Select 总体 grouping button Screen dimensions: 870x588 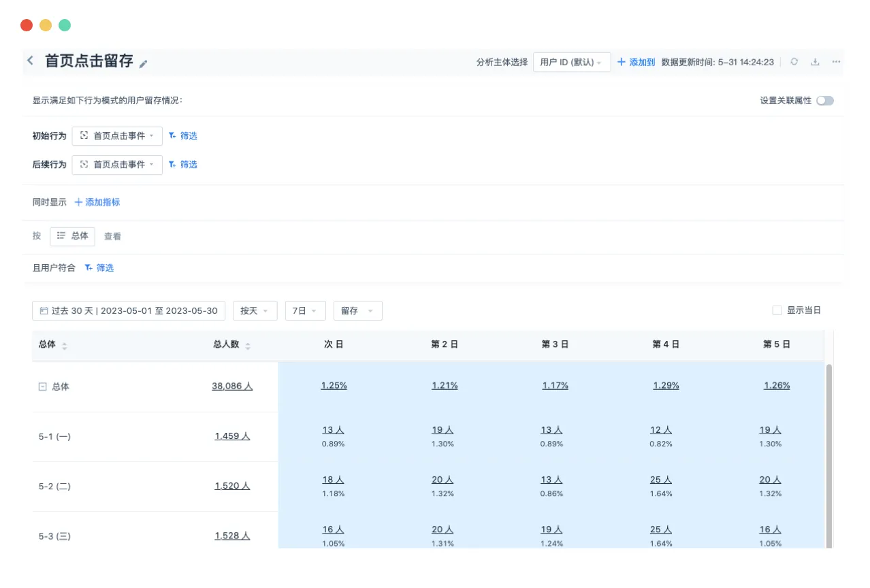tap(73, 236)
